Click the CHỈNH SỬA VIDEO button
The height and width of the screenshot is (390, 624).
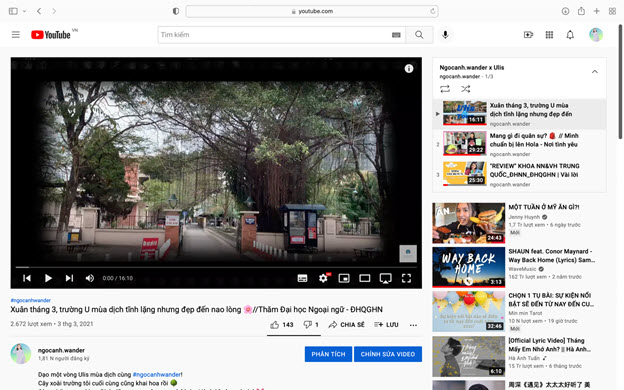point(388,354)
